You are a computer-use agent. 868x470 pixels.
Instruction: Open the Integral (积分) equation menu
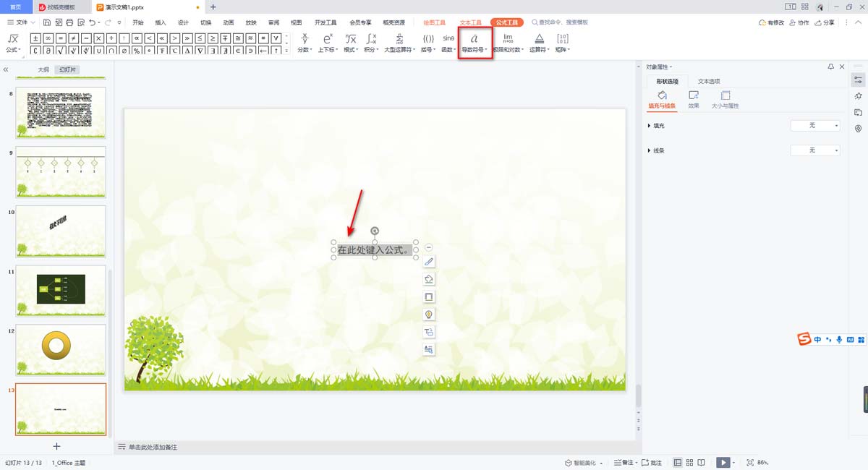coord(370,43)
